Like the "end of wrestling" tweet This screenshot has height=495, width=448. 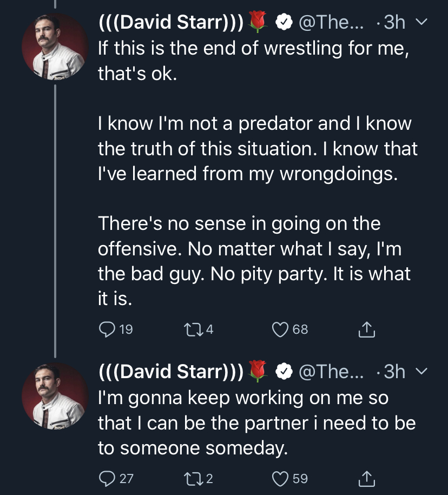pos(281,329)
